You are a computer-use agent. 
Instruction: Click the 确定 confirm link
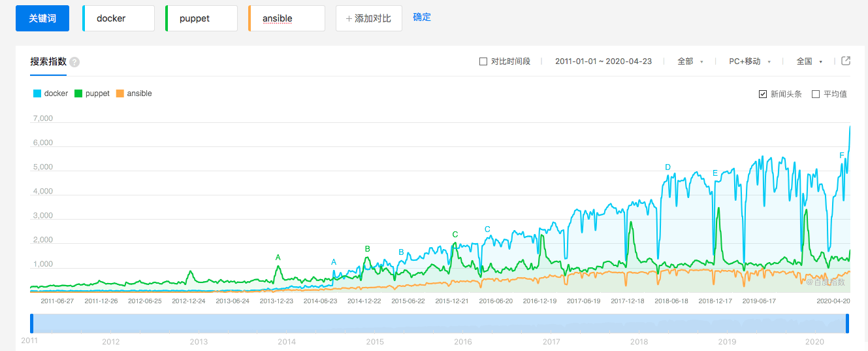pos(422,17)
